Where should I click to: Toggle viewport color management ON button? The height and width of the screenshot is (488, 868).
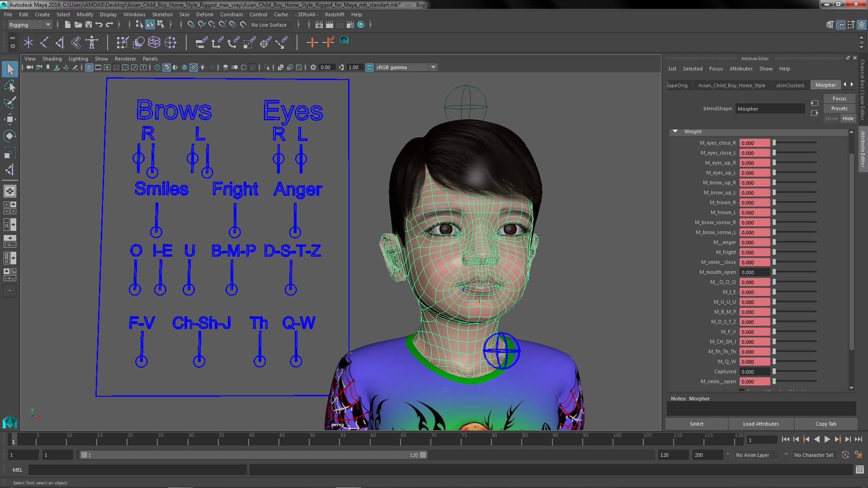tap(369, 67)
